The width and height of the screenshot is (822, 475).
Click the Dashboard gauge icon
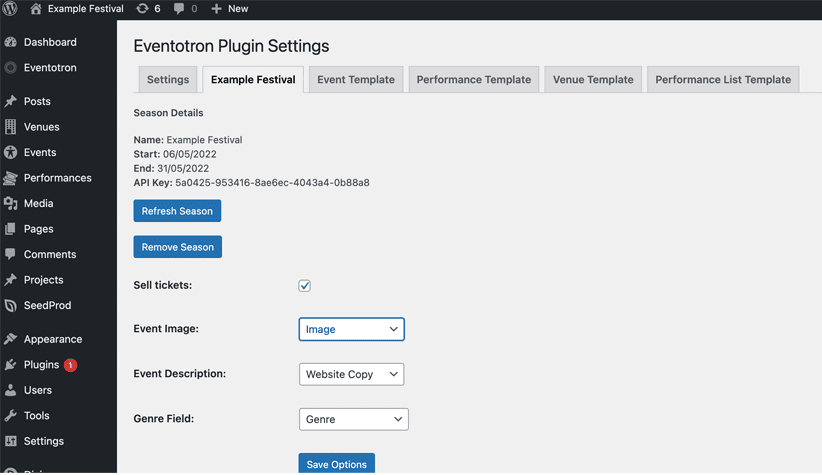click(10, 42)
